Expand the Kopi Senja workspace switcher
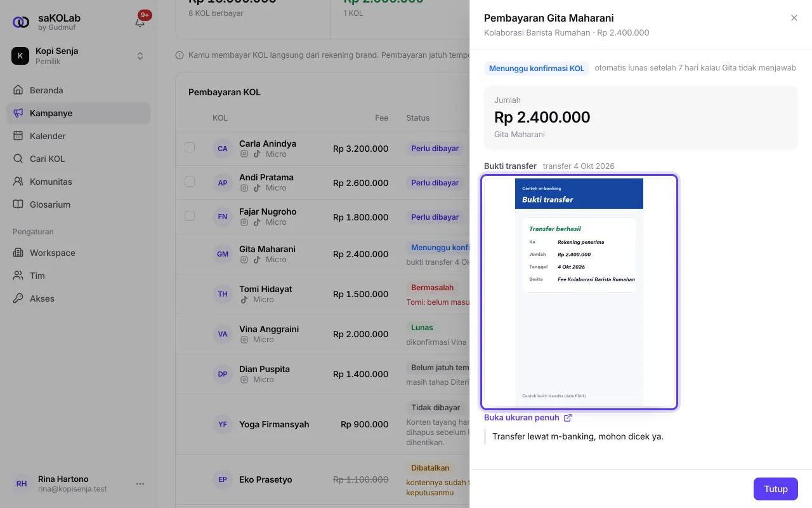Image resolution: width=812 pixels, height=508 pixels. [x=79, y=56]
